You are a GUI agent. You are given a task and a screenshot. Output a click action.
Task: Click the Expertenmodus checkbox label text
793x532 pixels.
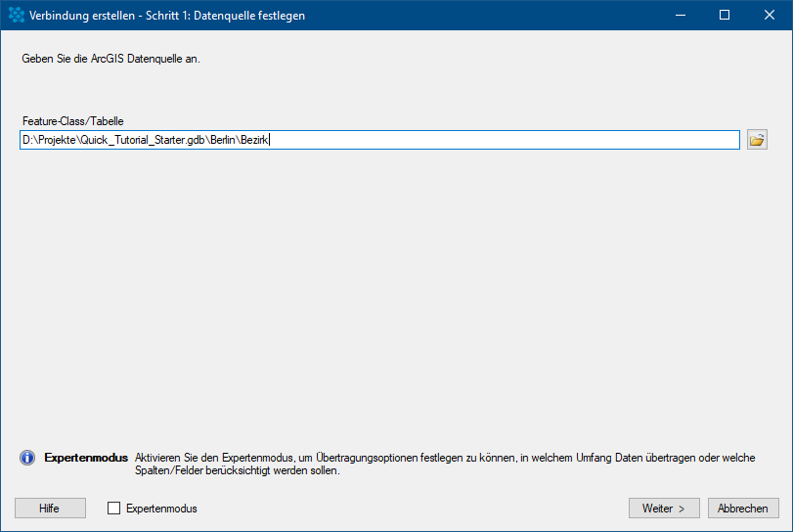[161, 509]
